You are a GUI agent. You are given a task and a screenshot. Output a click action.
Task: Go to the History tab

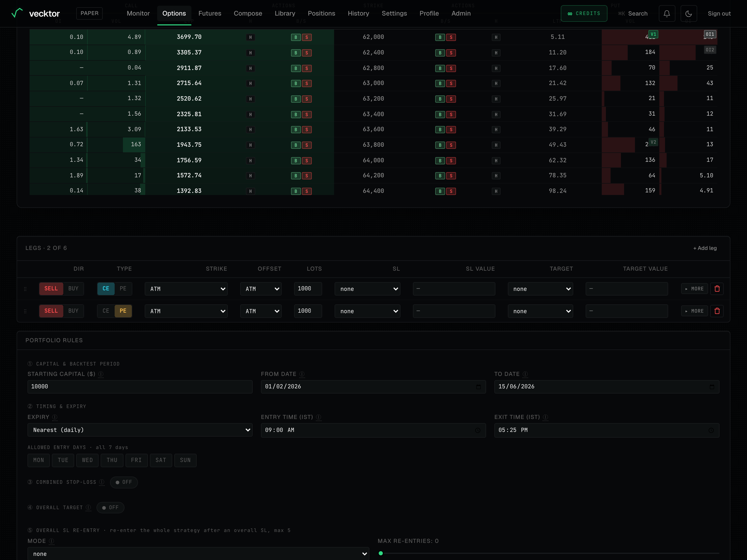(358, 13)
